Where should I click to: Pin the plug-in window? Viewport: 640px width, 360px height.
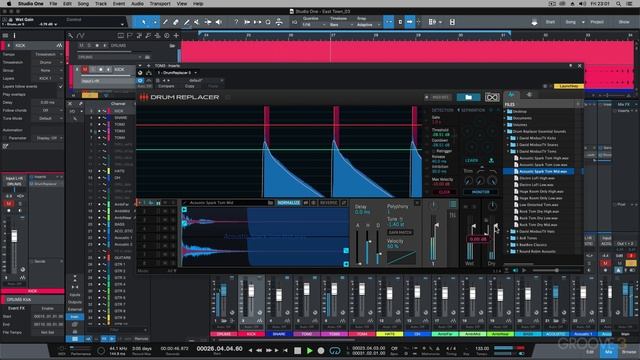pyautogui.click(x=571, y=65)
